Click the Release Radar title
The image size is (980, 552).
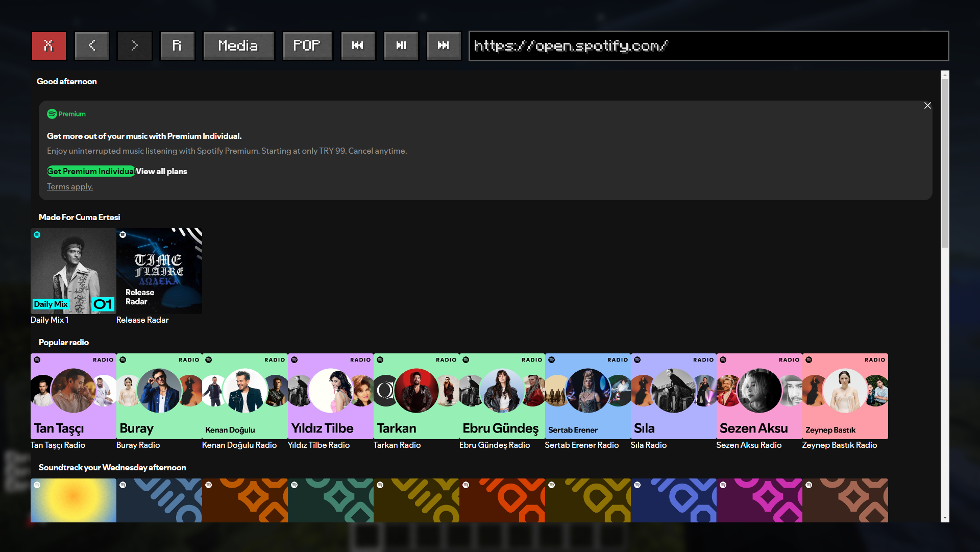(142, 320)
